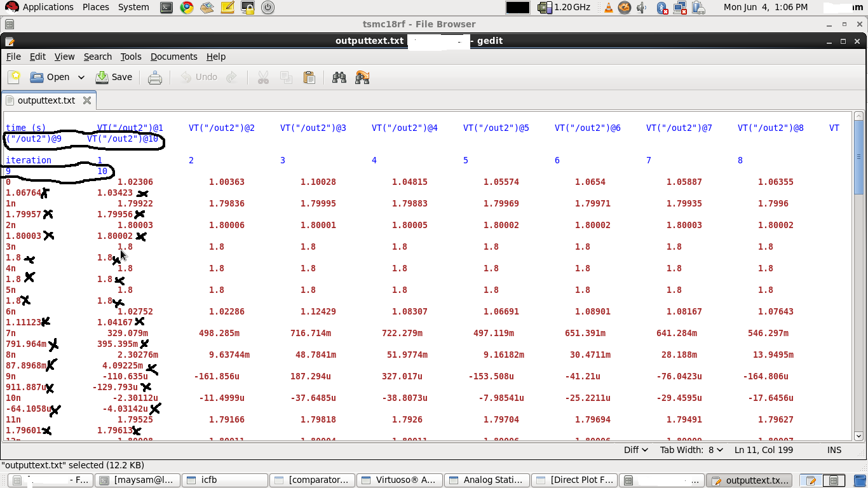Switch to second workspace in pager
The height and width of the screenshot is (488, 868).
tap(835, 480)
